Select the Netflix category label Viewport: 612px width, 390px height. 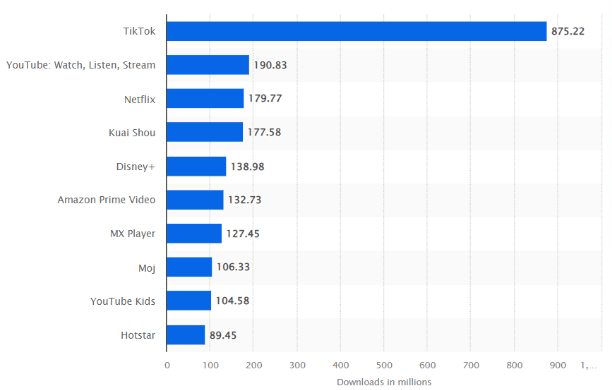coord(140,99)
